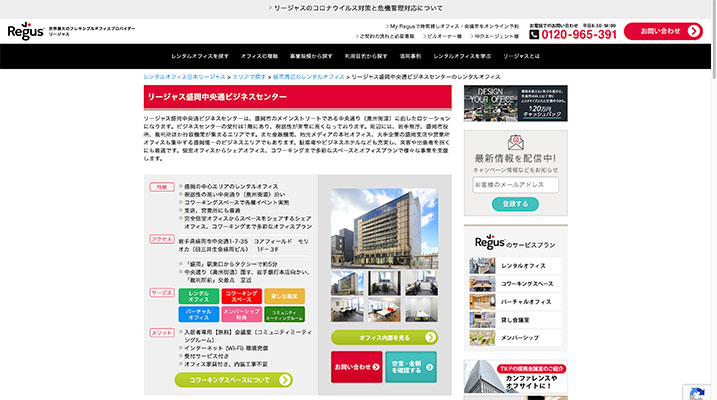Viewport: 717px width, 400px height.
Task: Open オフィスの種類 in the nav bar
Action: 259,56
